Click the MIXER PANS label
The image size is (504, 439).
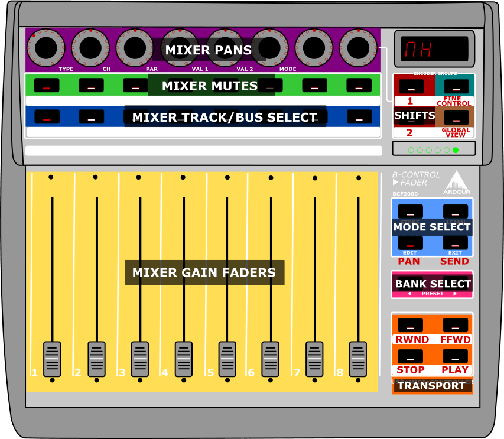(x=209, y=50)
